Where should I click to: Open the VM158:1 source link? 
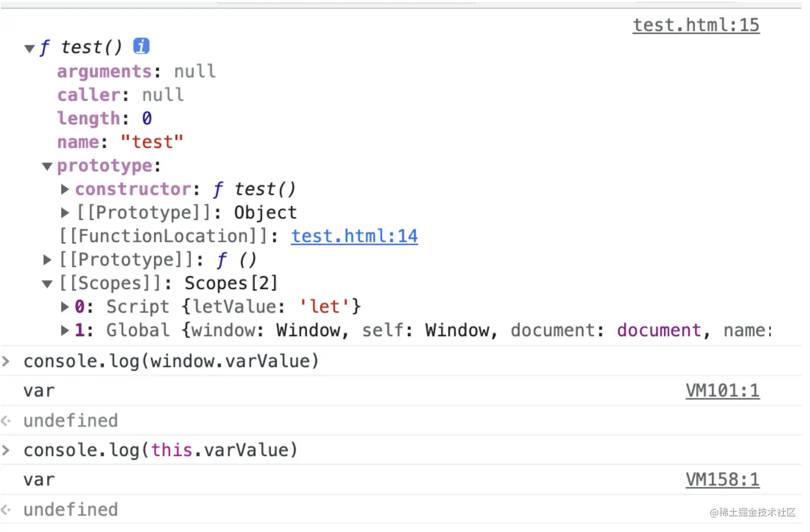point(722,480)
